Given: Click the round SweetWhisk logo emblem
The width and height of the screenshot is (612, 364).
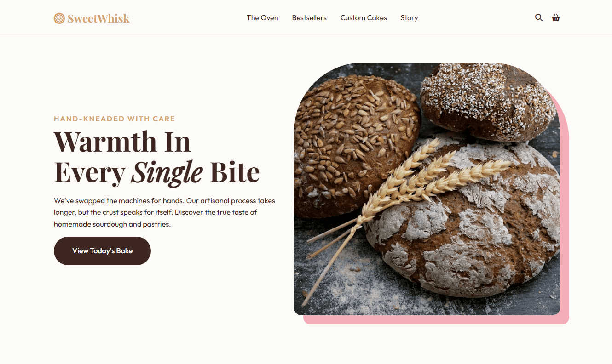Looking at the screenshot, I should pos(59,18).
